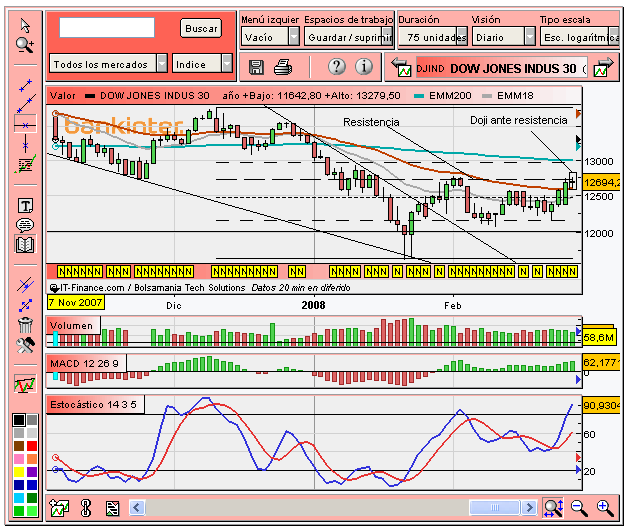Select the regression channel drawing tool

(x=25, y=164)
